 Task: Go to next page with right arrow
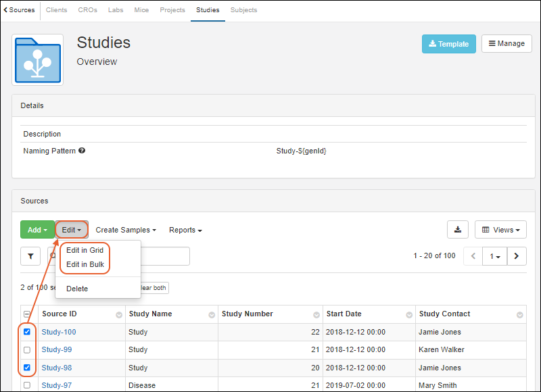[517, 256]
